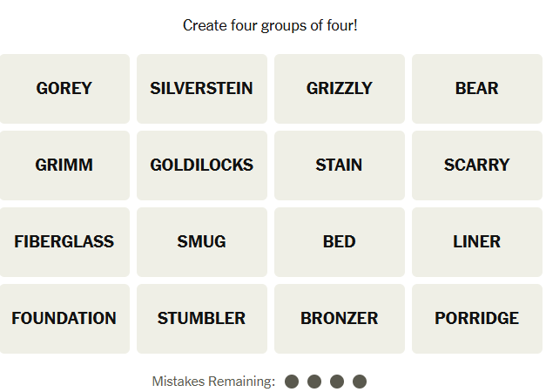
Task: Tap the STUMBLER tile
Action: pyautogui.click(x=201, y=319)
